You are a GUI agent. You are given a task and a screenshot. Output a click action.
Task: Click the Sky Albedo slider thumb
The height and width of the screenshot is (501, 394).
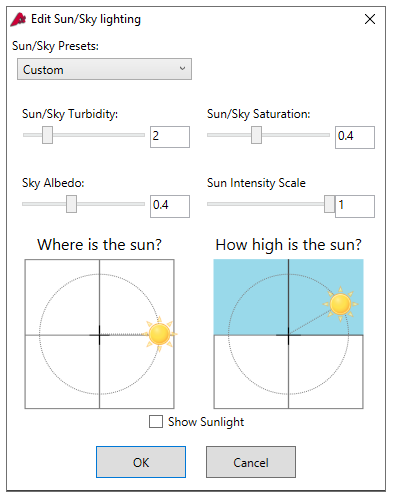coord(71,204)
